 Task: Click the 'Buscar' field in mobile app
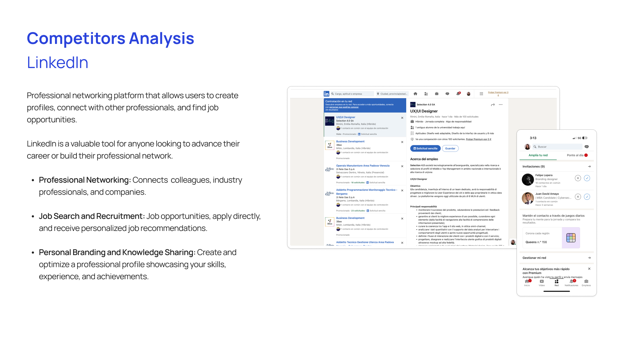557,147
